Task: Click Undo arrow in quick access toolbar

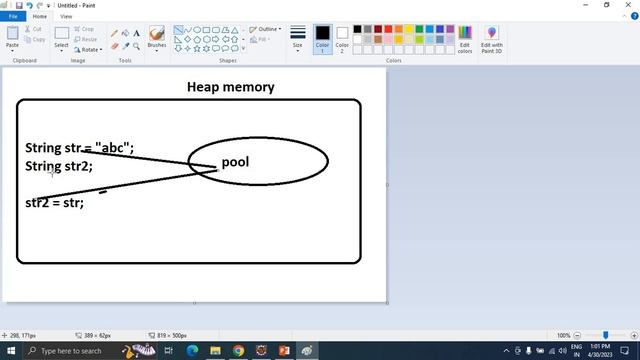Action: tap(29, 5)
